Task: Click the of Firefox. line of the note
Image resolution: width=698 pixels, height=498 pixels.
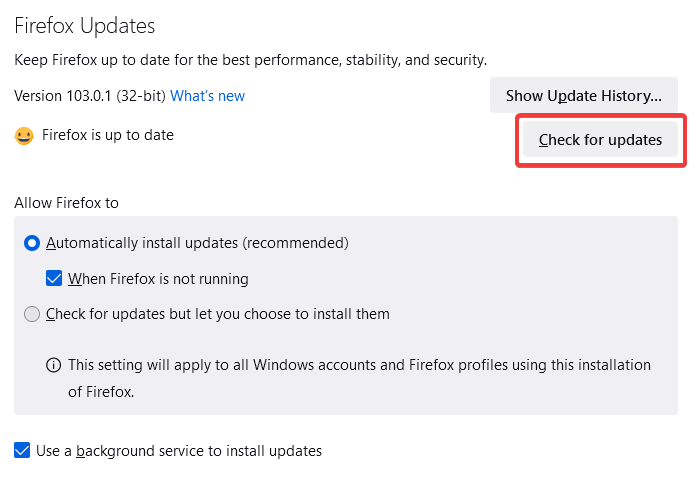Action: (101, 392)
